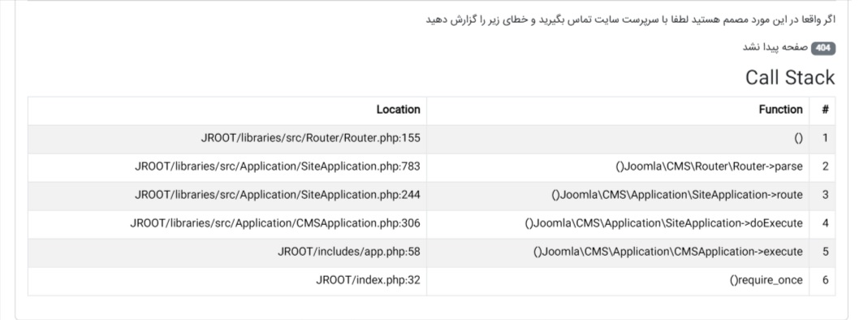
Task: Click the Function column header
Action: click(780, 110)
